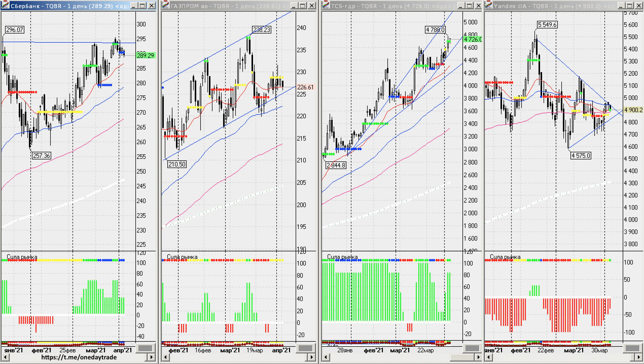The height and width of the screenshot is (364, 644).
Task: Click left scroll arrow in Yandex window
Action: [489, 357]
